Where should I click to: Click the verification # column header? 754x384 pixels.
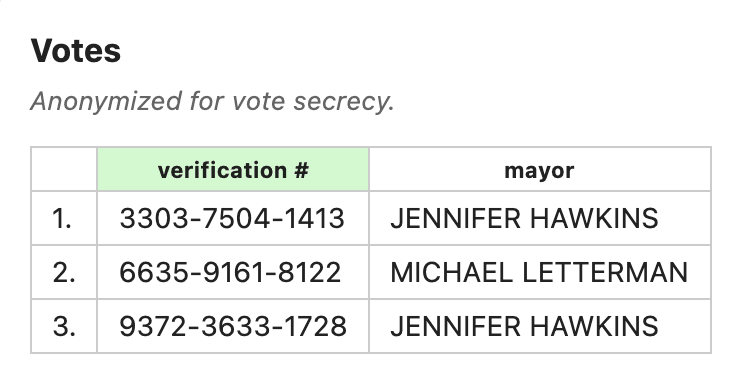[x=233, y=170]
